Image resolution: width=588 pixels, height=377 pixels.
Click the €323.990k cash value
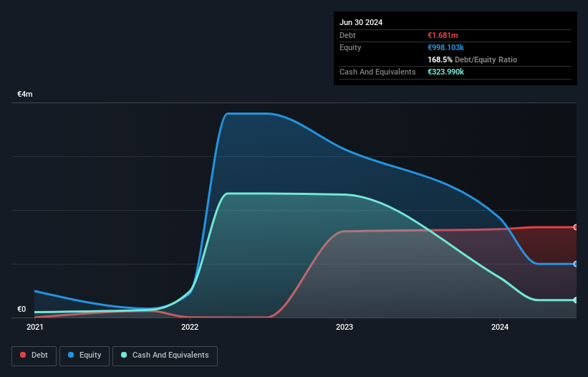446,72
